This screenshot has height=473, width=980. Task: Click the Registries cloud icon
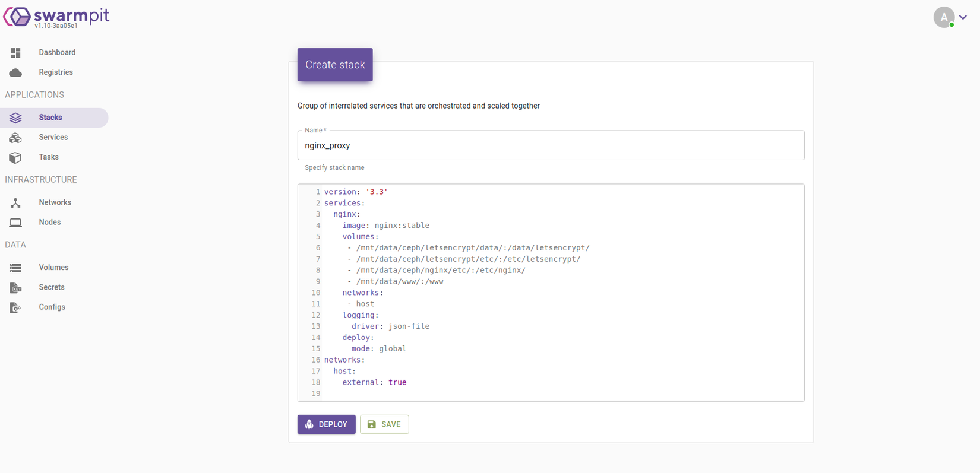pyautogui.click(x=15, y=72)
